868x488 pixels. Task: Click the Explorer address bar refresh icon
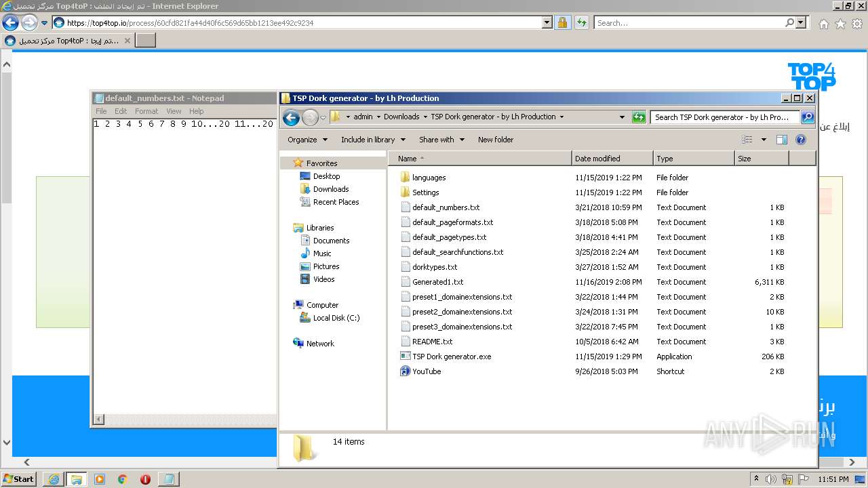[639, 117]
